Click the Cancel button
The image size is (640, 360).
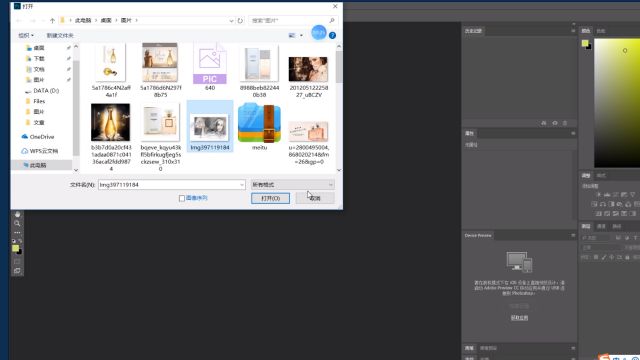pyautogui.click(x=315, y=198)
